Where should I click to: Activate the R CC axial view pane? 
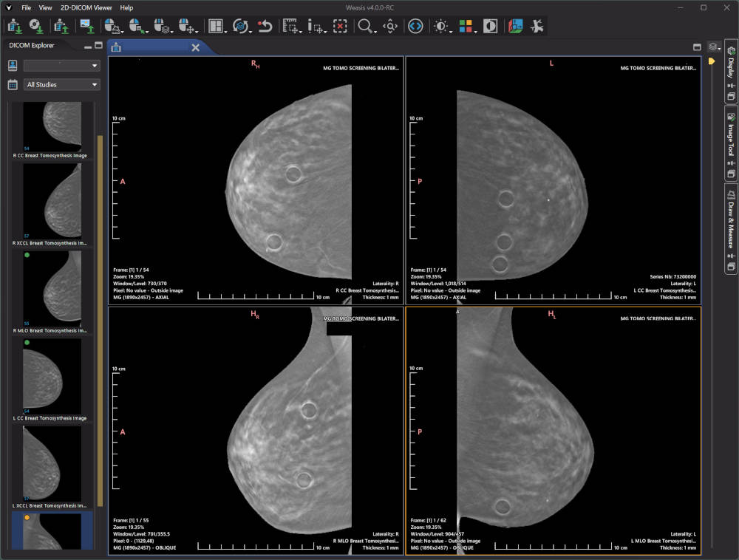click(x=256, y=180)
